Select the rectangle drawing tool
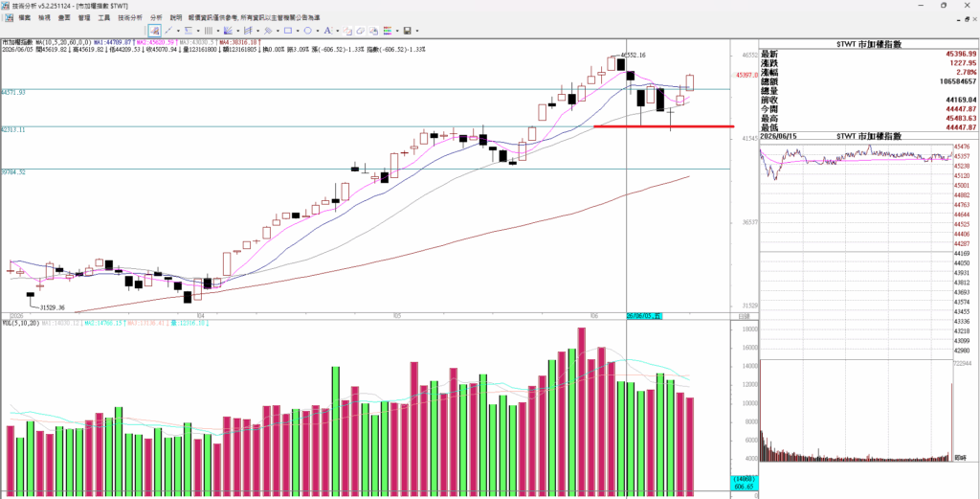980x499 pixels. (x=288, y=31)
